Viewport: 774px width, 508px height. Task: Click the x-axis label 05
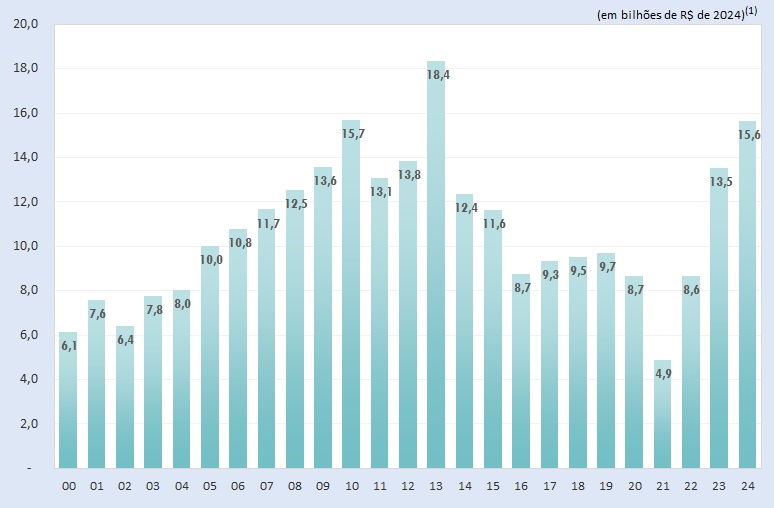click(210, 486)
